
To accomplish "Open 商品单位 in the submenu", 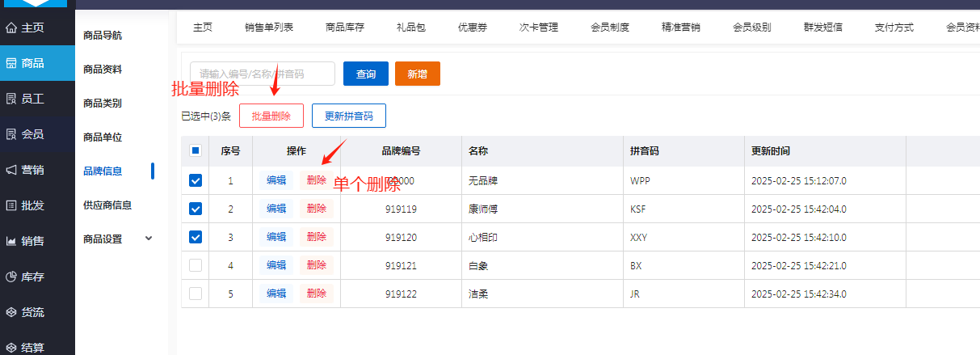I will 103,137.
